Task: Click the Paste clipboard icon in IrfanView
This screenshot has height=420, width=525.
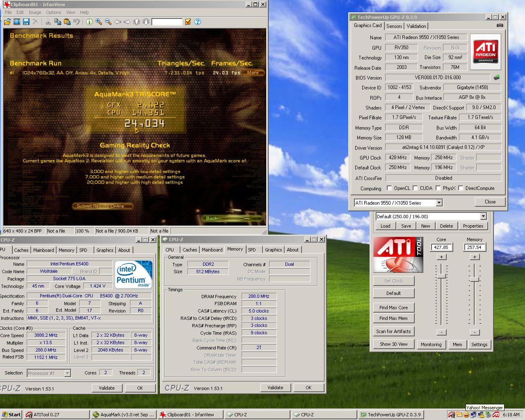Action: (x=67, y=22)
